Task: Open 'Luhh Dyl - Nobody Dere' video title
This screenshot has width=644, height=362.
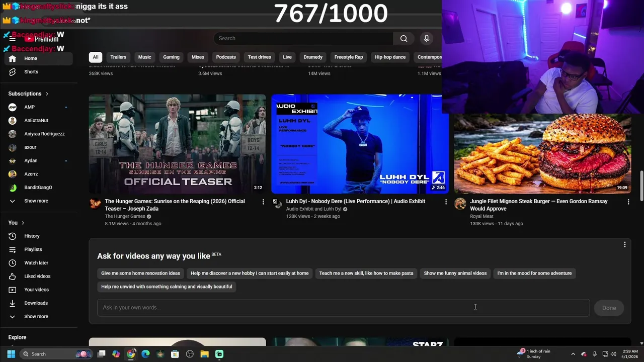Action: pos(356,201)
